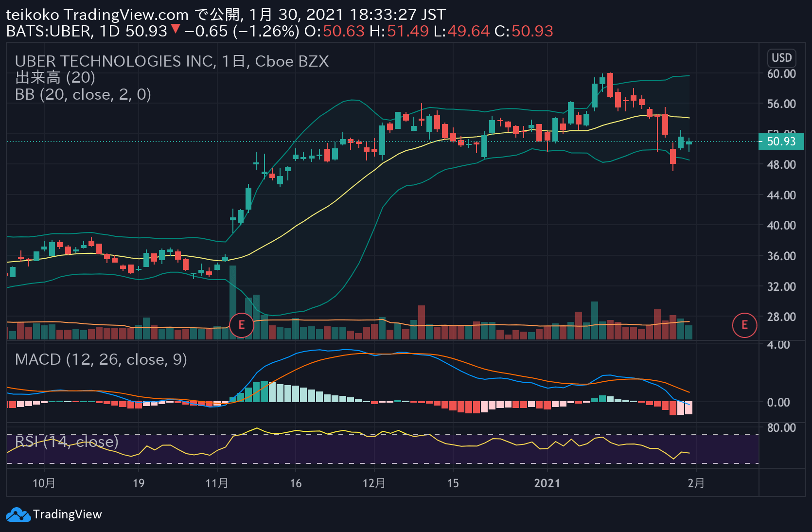Click the RSI 80.00 scale label
Image resolution: width=812 pixels, height=532 pixels.
click(x=781, y=427)
